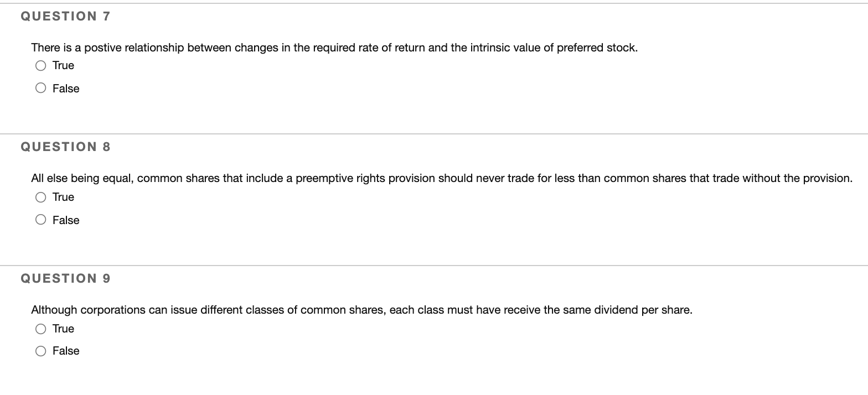Click the False label under Question 9
868x395 pixels.
pyautogui.click(x=66, y=350)
